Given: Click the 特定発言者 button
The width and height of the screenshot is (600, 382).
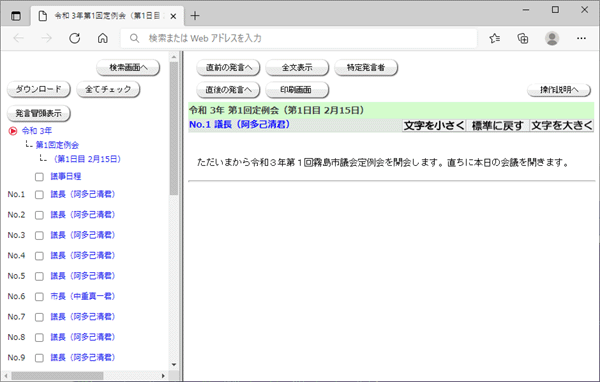Looking at the screenshot, I should click(x=366, y=68).
